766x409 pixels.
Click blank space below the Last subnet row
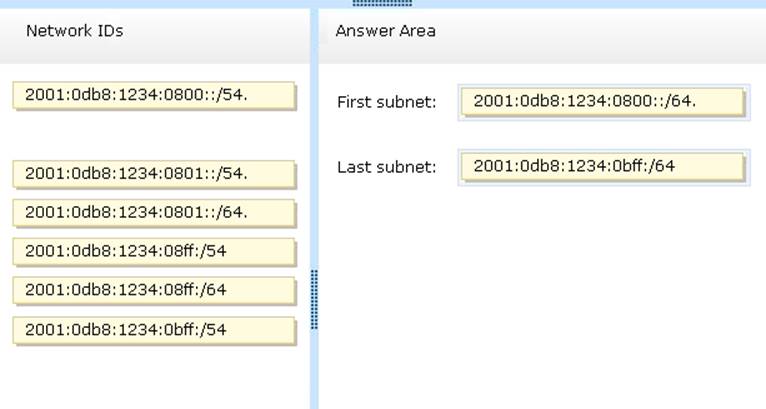tap(540, 280)
